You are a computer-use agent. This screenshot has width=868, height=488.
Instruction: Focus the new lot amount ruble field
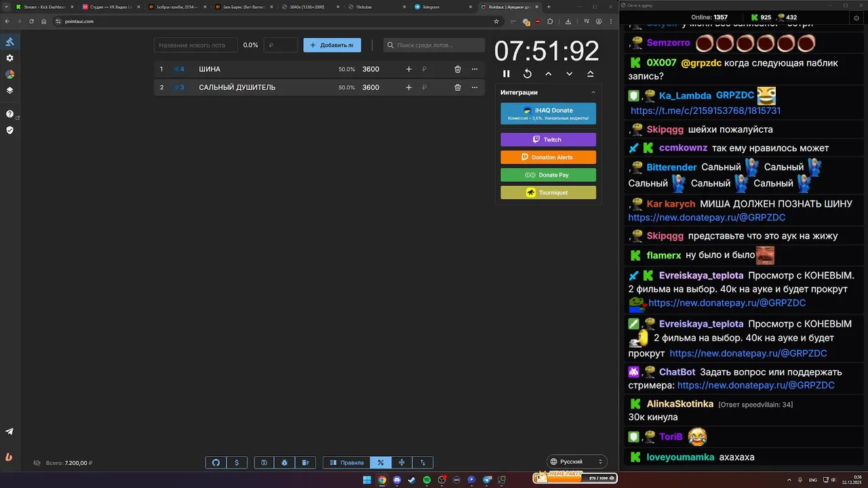click(x=281, y=45)
